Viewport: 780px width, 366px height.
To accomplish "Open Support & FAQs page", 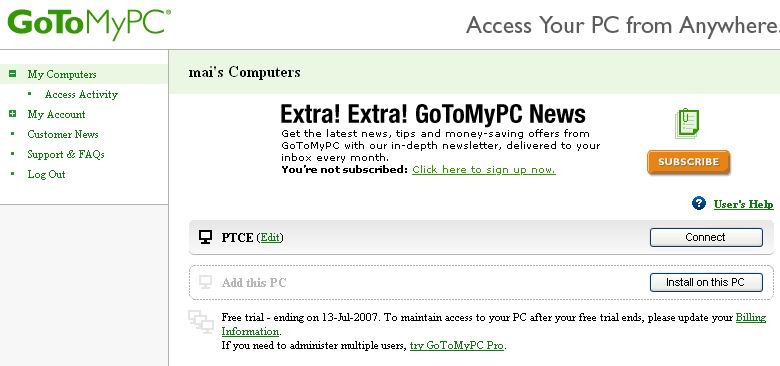I will (66, 154).
